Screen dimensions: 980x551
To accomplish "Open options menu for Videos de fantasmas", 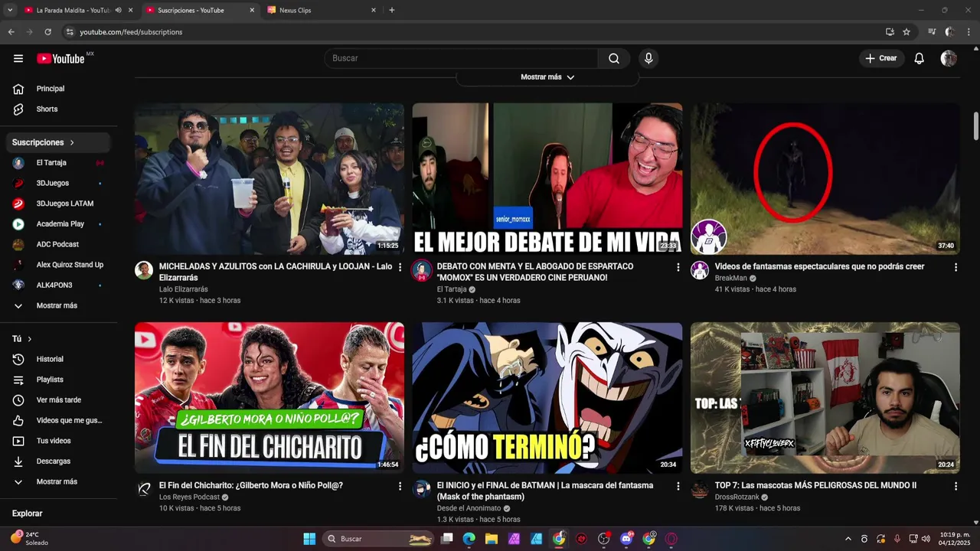I will point(955,267).
